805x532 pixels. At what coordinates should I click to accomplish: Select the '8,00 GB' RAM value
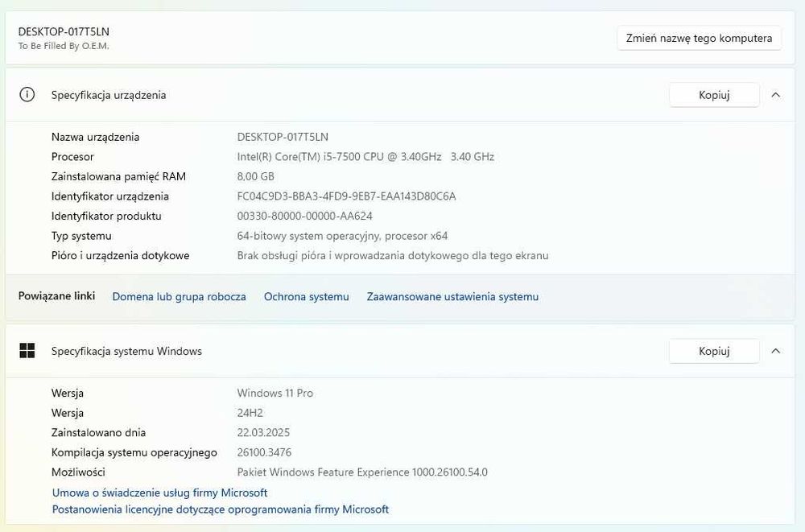255,176
